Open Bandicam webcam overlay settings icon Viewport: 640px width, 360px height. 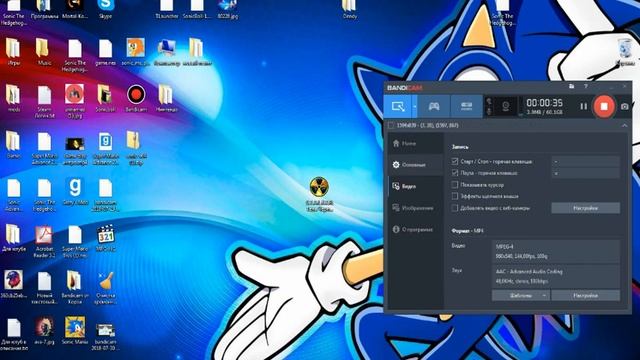(505, 107)
